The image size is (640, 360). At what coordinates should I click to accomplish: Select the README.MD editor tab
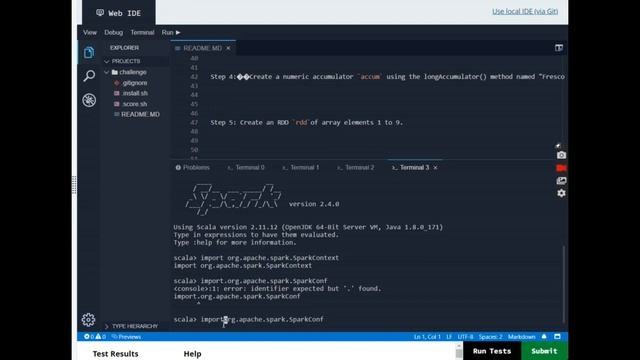click(202, 48)
